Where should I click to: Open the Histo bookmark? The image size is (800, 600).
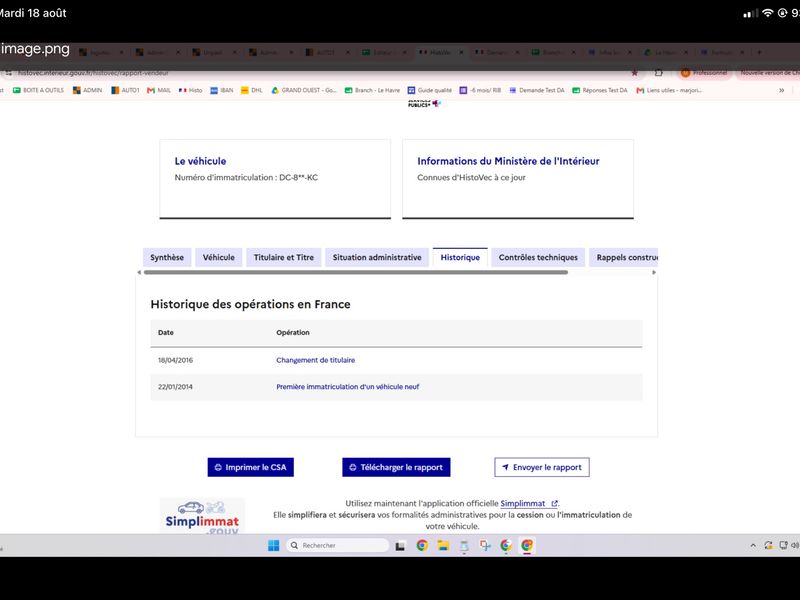coord(190,90)
